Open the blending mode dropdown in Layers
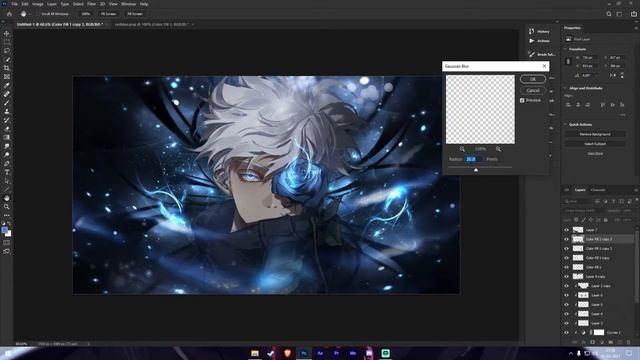This screenshot has width=640, height=360. (x=584, y=211)
